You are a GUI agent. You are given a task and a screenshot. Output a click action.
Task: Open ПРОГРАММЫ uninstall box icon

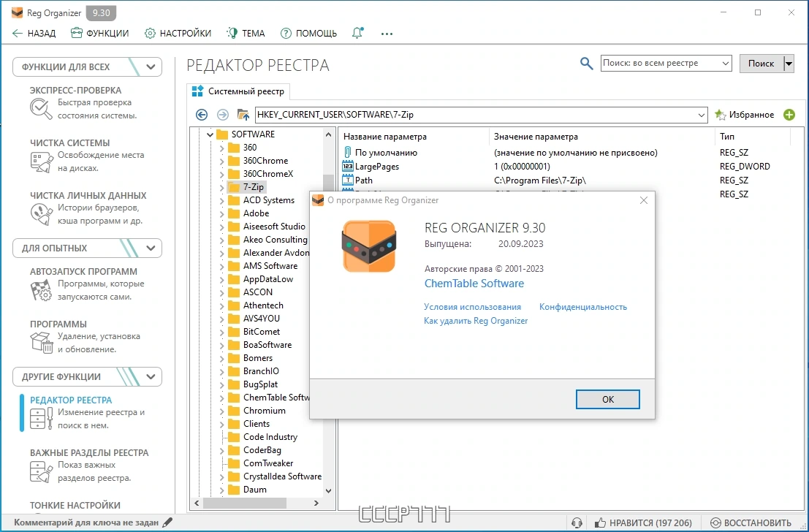coord(41,343)
